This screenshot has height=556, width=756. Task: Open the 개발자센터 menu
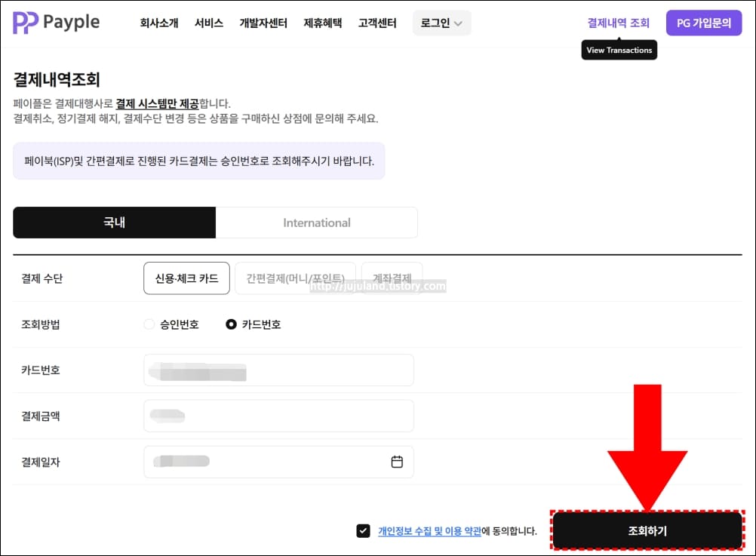[x=263, y=23]
